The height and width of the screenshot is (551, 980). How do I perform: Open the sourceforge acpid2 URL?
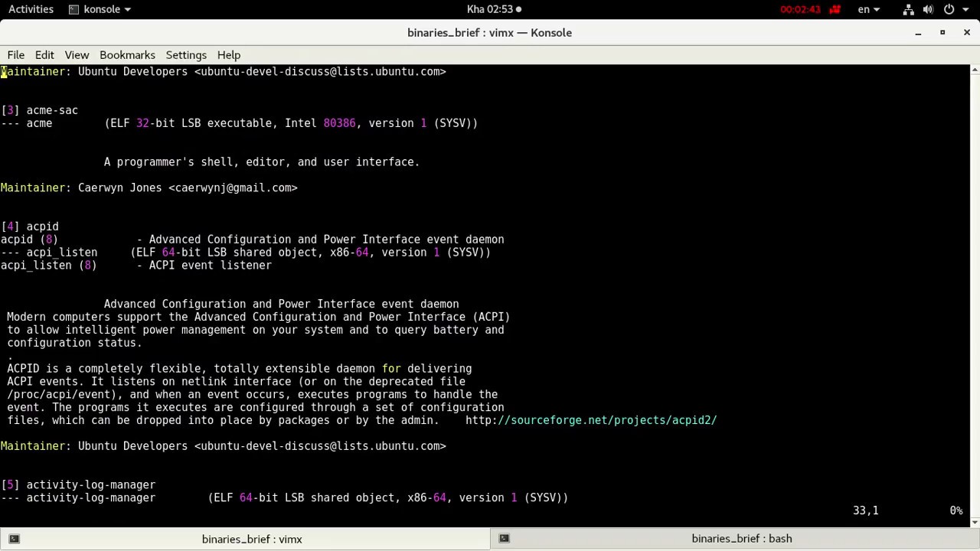click(591, 420)
